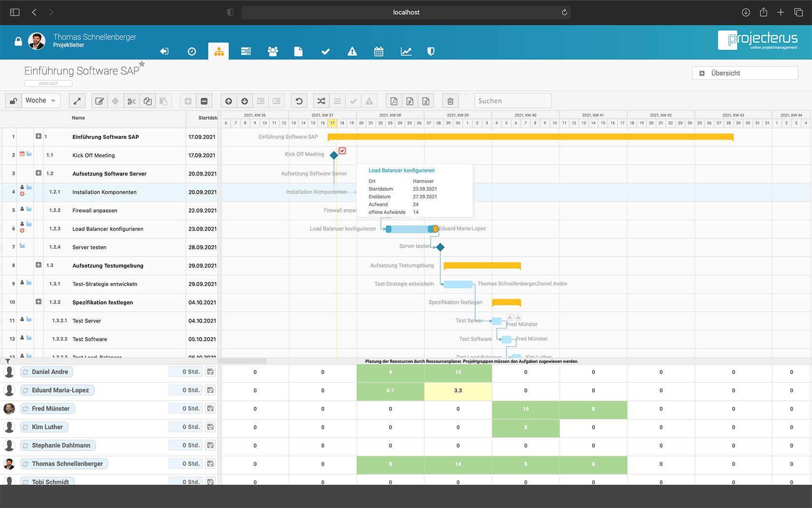Toggle the padlock lock icon in the toolbar
Viewport: 812px width, 508px height.
(x=13, y=100)
